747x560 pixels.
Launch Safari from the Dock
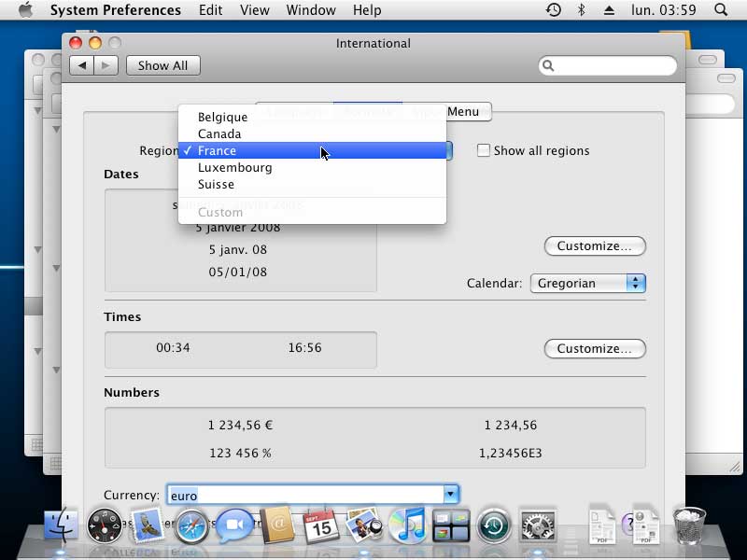tap(191, 526)
